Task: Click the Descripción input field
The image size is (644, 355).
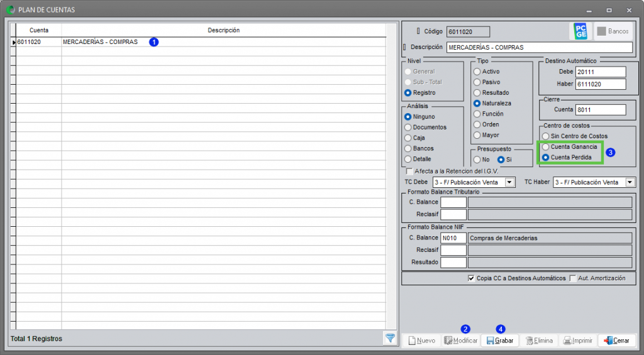Action: click(540, 48)
